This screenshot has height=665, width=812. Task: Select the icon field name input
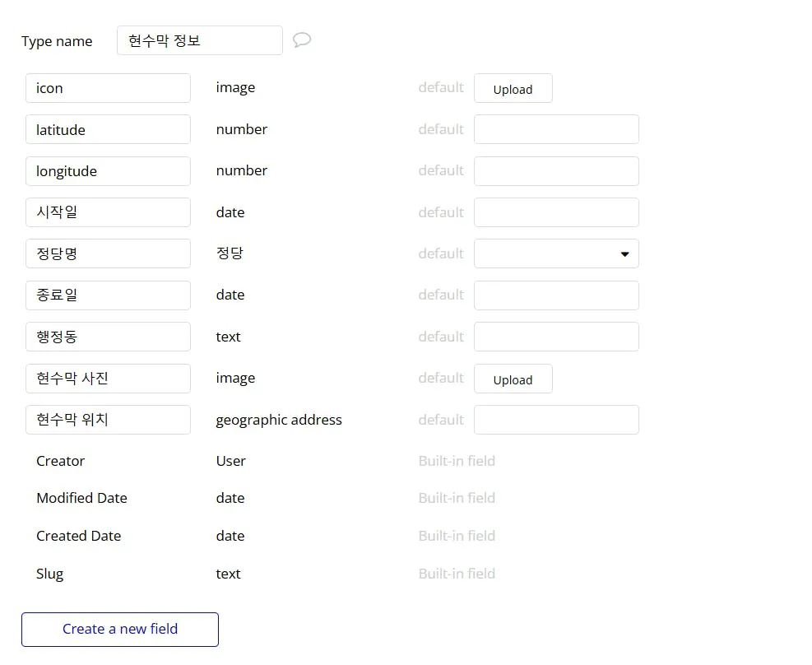pos(108,88)
